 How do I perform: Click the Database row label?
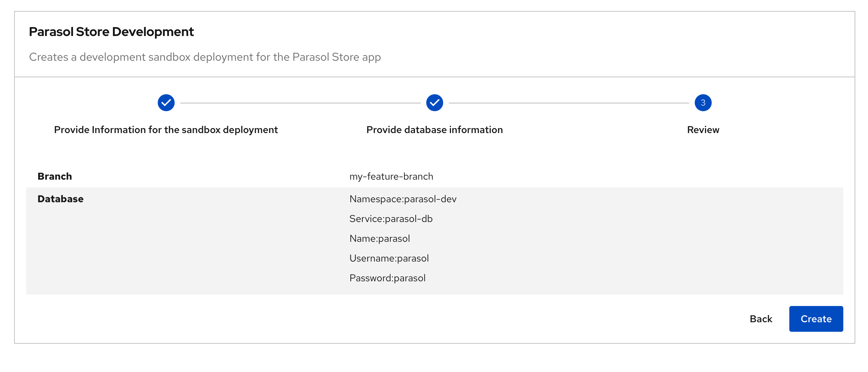click(60, 199)
